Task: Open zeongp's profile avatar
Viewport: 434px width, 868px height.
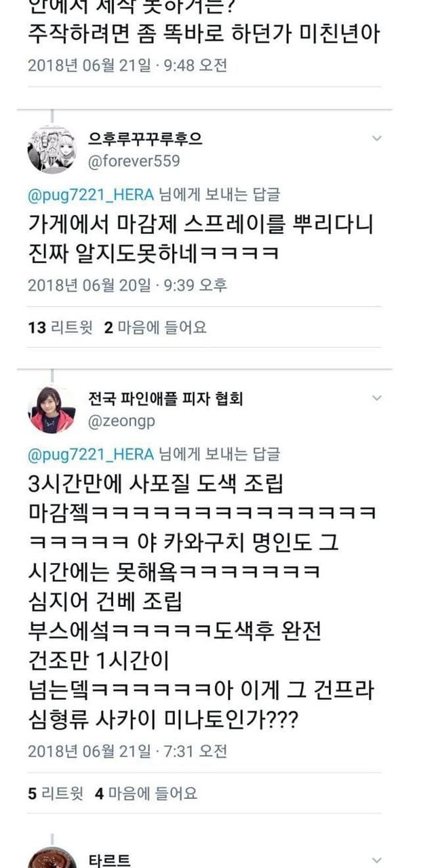Action: 52,410
